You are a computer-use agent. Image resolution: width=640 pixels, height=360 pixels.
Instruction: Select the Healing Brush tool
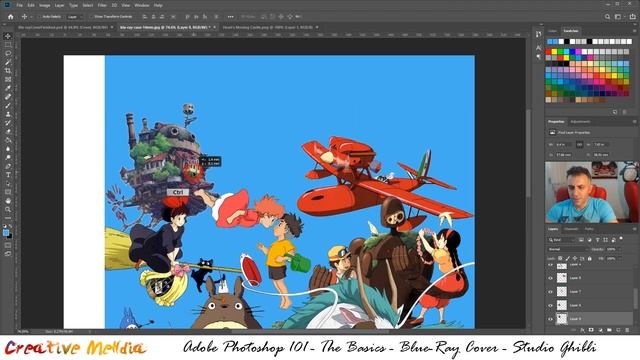pyautogui.click(x=8, y=97)
